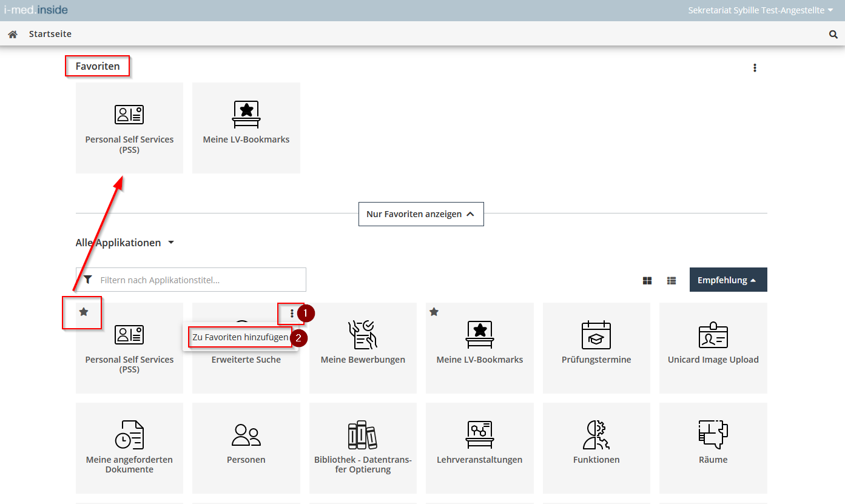Open the Favoriten three-dot options menu

point(755,68)
